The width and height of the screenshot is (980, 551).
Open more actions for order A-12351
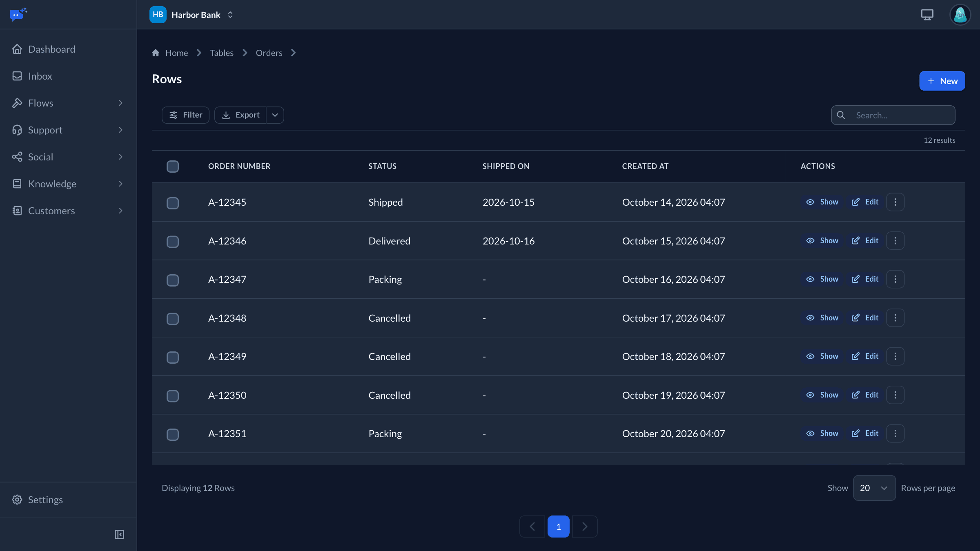(x=895, y=433)
